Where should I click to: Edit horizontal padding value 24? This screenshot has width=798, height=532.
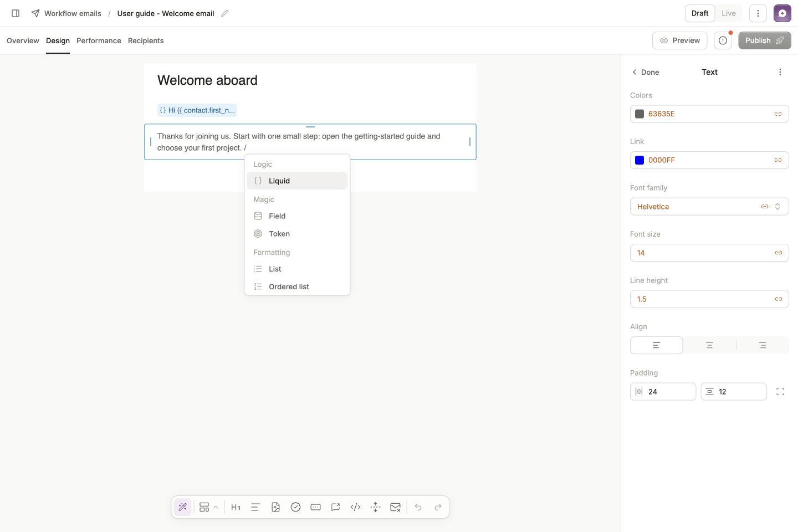coord(663,392)
